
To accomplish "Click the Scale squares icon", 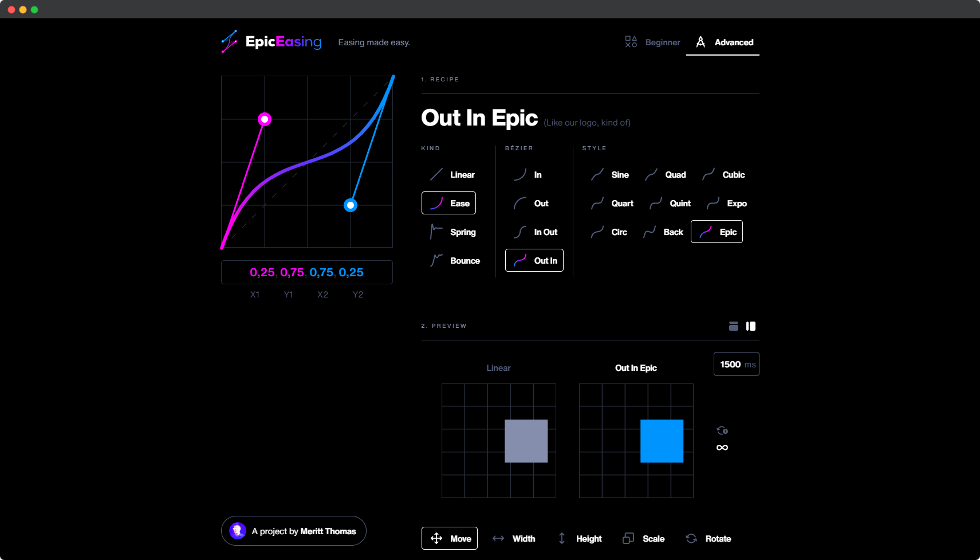I will [628, 538].
